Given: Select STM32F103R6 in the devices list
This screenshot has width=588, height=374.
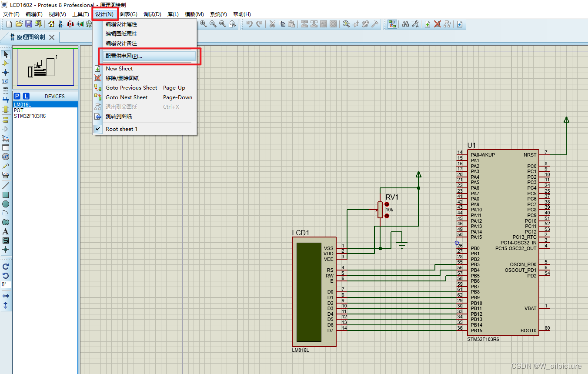Looking at the screenshot, I should 30,116.
